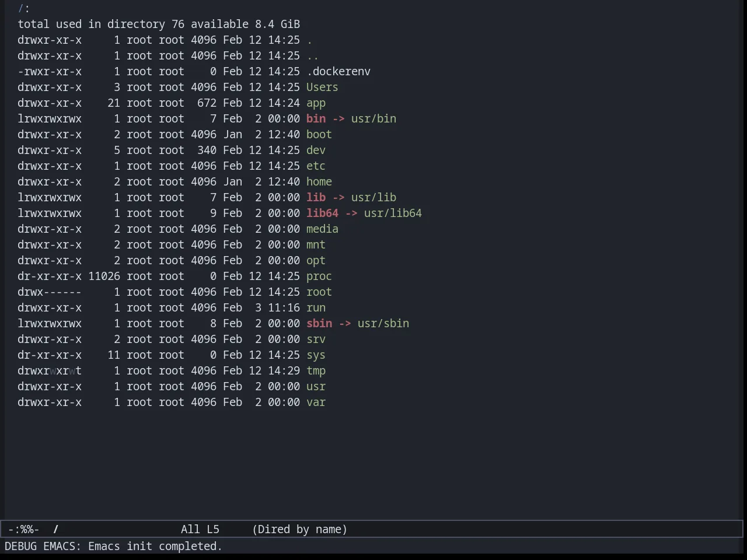Click the 'total used in directory' line

[x=159, y=24]
